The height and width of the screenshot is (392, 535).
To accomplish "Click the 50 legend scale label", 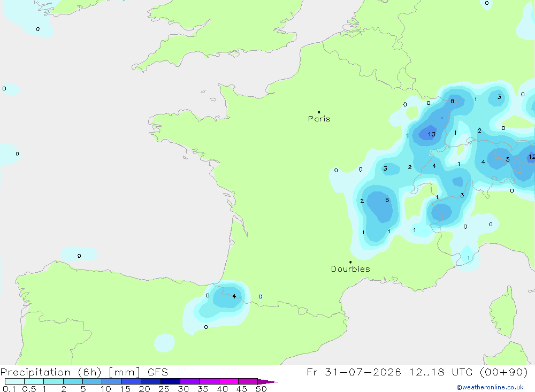I will click(x=261, y=389).
